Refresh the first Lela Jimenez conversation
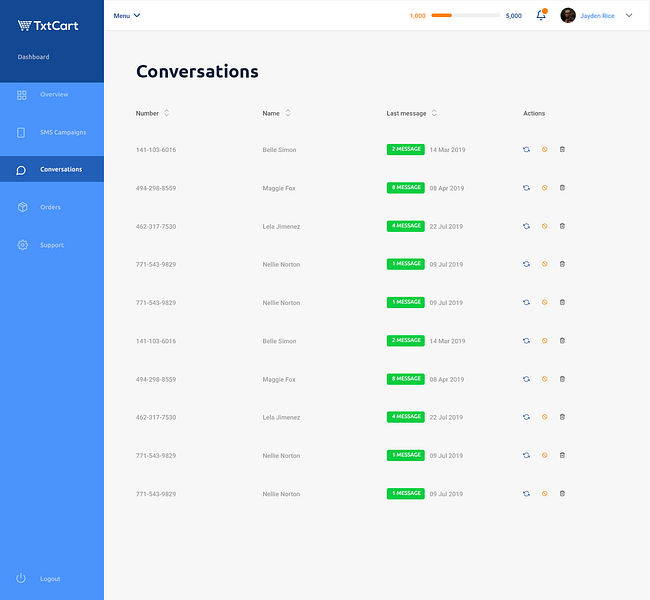The image size is (650, 600). click(526, 226)
